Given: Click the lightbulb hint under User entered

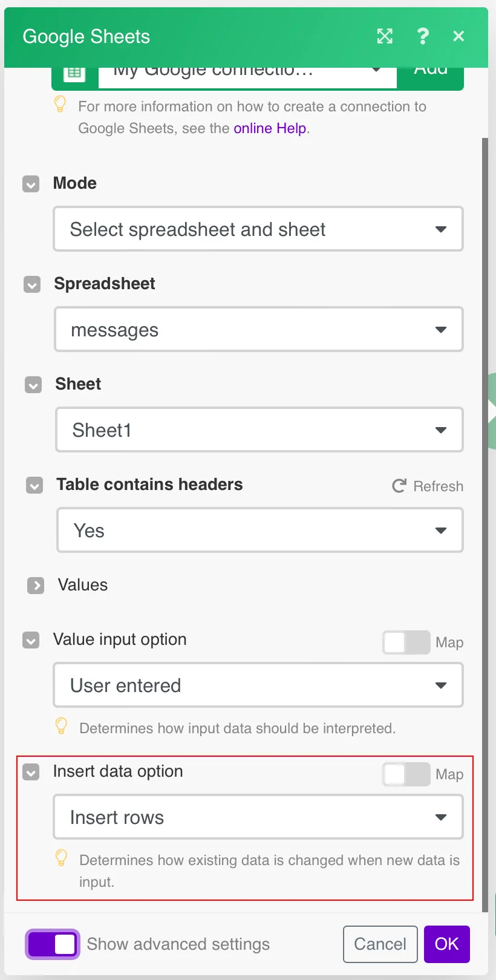Looking at the screenshot, I should click(x=61, y=725).
